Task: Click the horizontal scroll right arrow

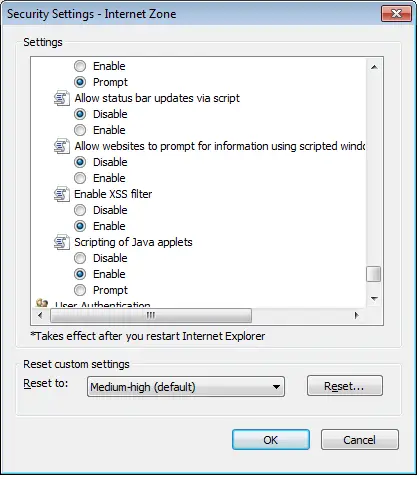Action: pyautogui.click(x=356, y=315)
